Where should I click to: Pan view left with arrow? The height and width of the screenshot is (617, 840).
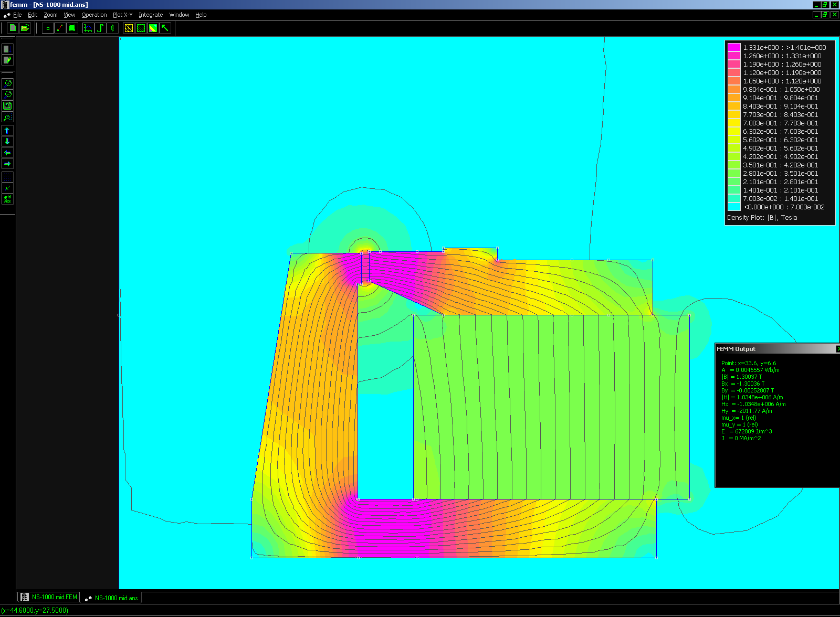[x=7, y=153]
